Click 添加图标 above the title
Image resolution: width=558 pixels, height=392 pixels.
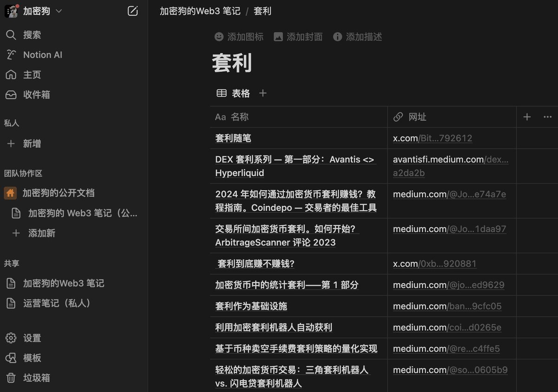(x=239, y=37)
